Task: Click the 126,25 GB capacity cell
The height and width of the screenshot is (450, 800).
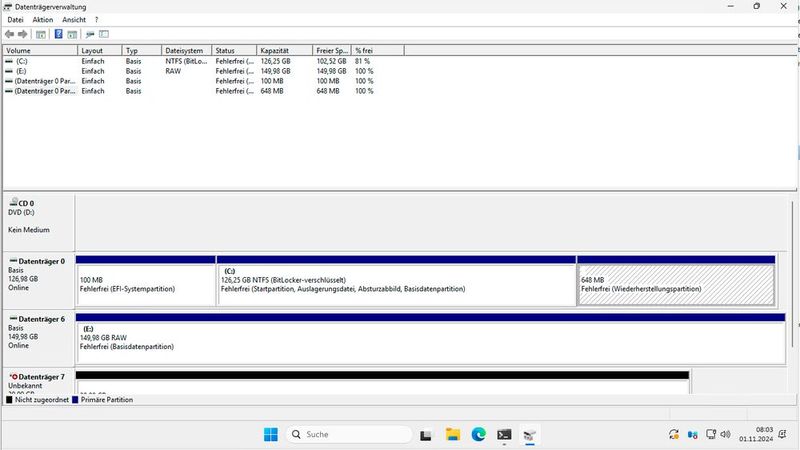Action: 276,61
